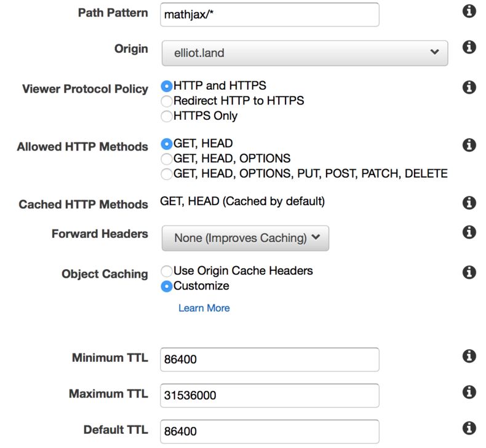Click the Path Pattern input field
This screenshot has height=448, width=486.
(269, 15)
